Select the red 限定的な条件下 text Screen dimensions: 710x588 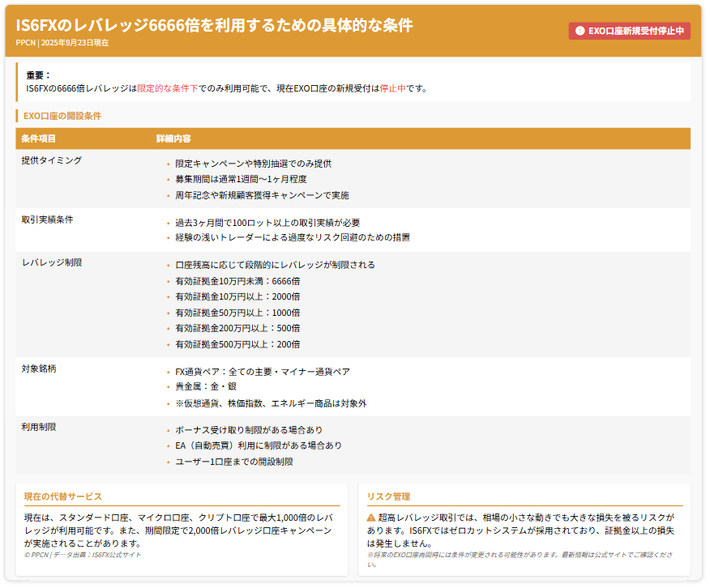(167, 88)
